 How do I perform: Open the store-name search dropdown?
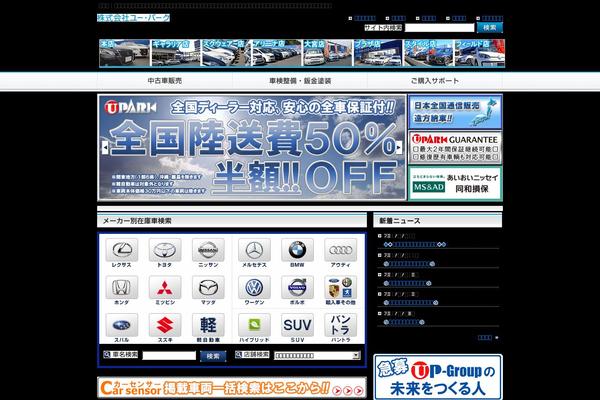(317, 356)
